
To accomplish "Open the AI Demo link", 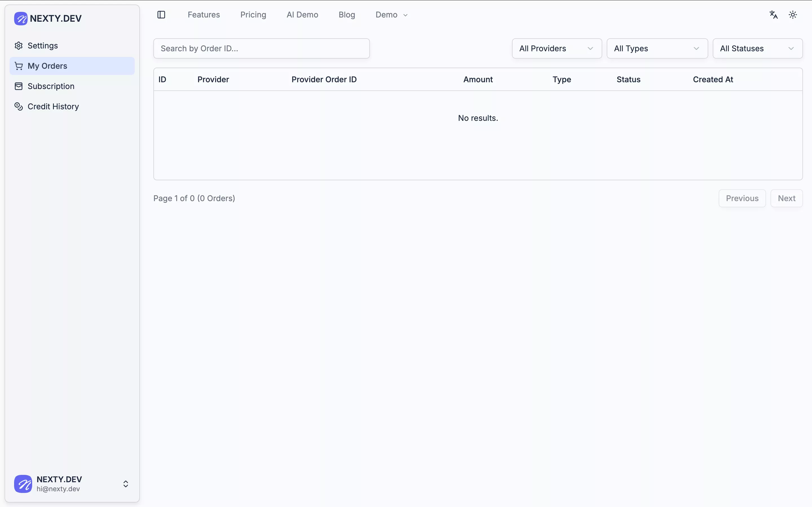I will tap(302, 15).
